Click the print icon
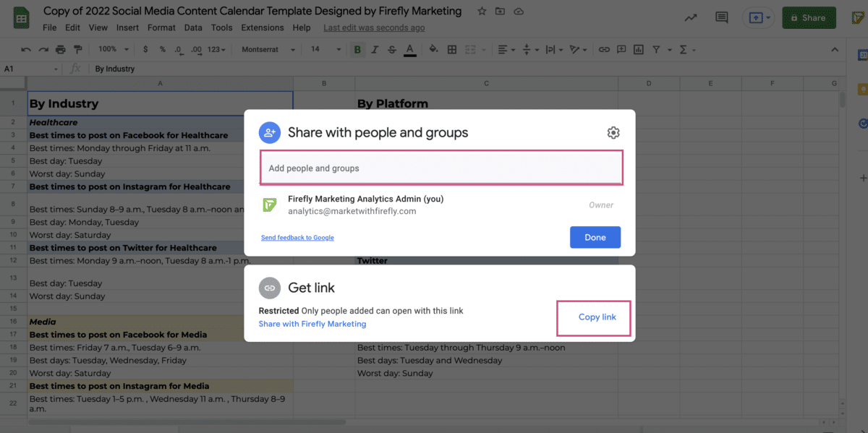Image resolution: width=868 pixels, height=433 pixels. pos(61,50)
